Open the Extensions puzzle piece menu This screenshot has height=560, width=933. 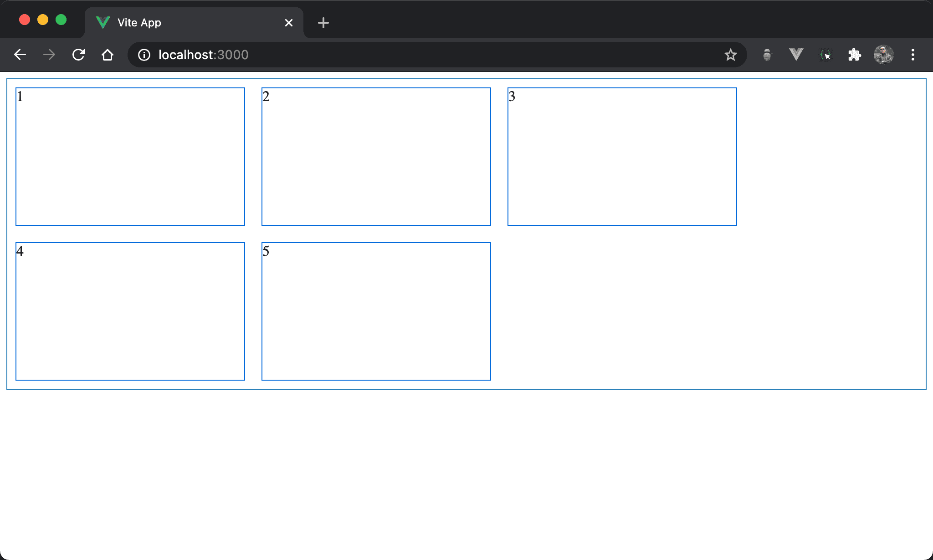[x=854, y=55]
